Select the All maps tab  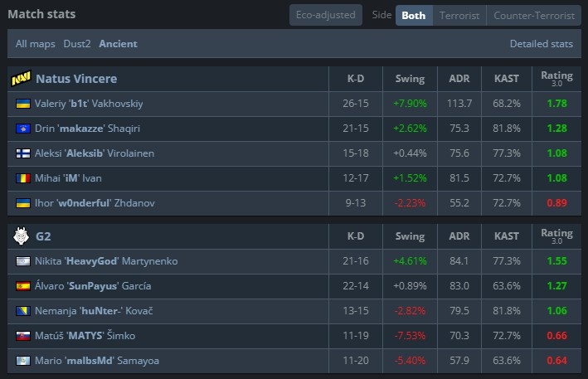click(x=34, y=43)
